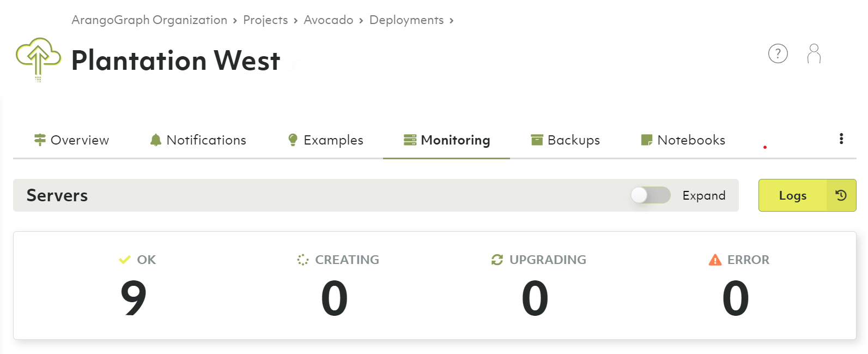
Task: Go to ArangoGraph Organization breadcrumb
Action: pos(149,20)
